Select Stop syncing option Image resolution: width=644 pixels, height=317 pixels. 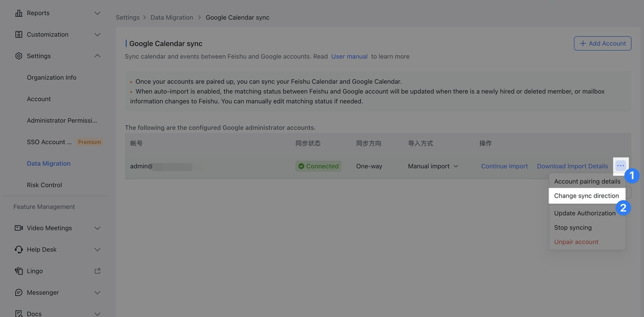coord(572,227)
